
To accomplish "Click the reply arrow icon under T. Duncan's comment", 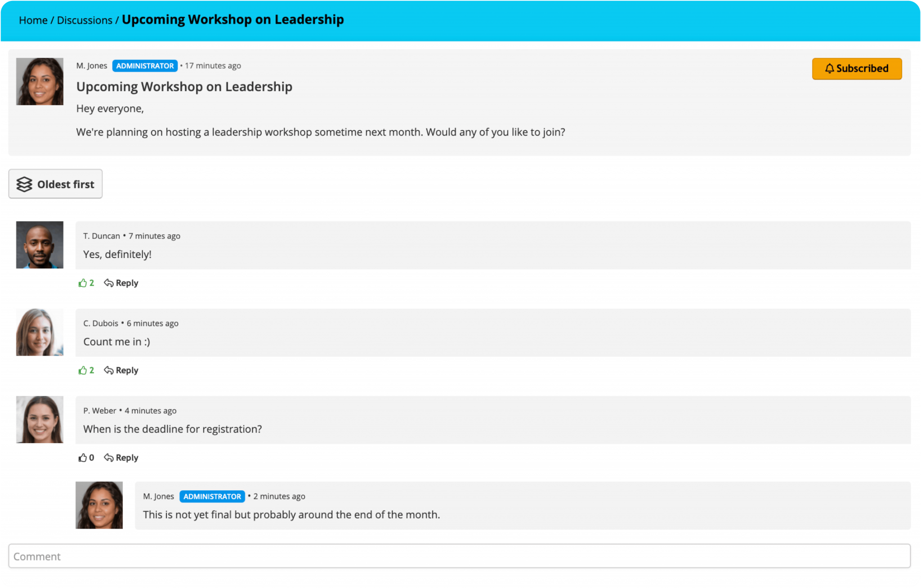I will tap(108, 283).
